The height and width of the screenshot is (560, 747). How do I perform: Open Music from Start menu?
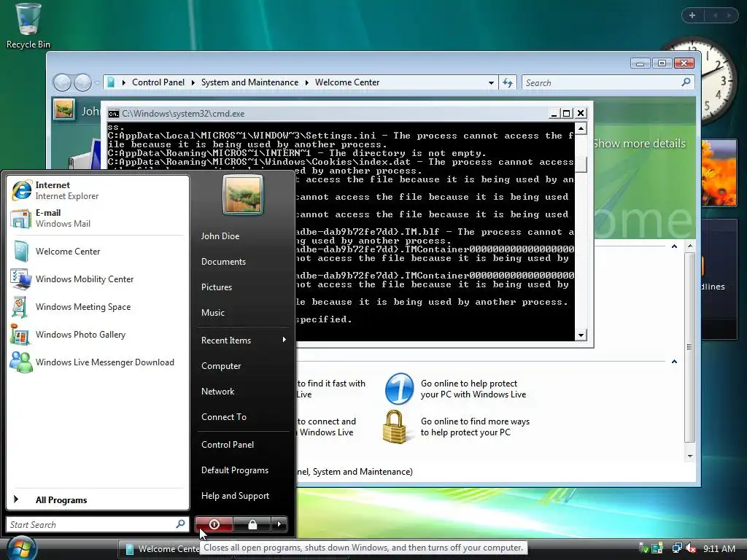tap(213, 313)
